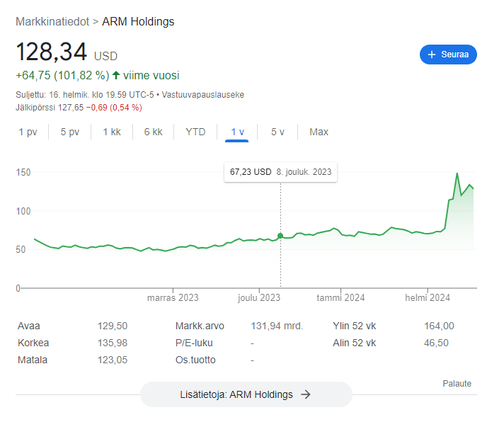Viewport: 504px width, 422px height.
Task: Click Lisätietoja: ARM Holdings button
Action: (246, 394)
